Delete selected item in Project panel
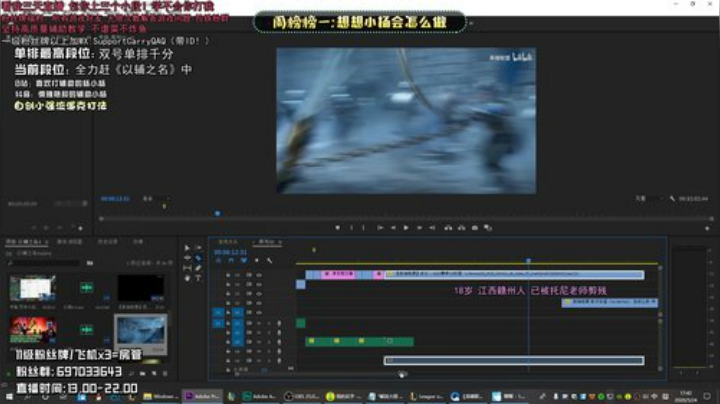The width and height of the screenshot is (720, 404). coord(165,374)
